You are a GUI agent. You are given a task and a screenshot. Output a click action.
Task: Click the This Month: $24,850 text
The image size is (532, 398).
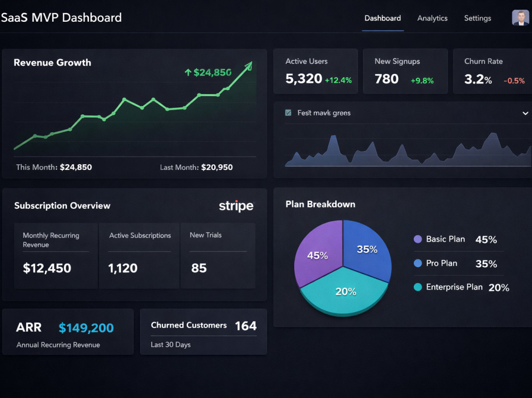54,167
